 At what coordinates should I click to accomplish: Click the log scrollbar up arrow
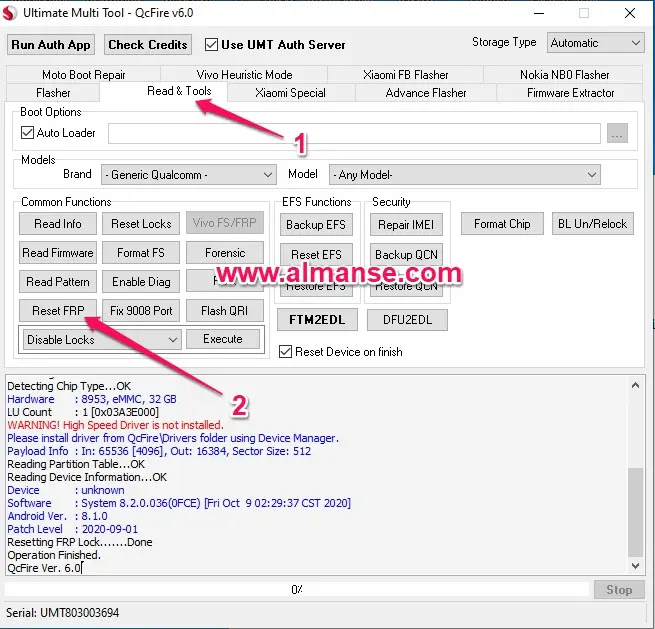coord(635,385)
